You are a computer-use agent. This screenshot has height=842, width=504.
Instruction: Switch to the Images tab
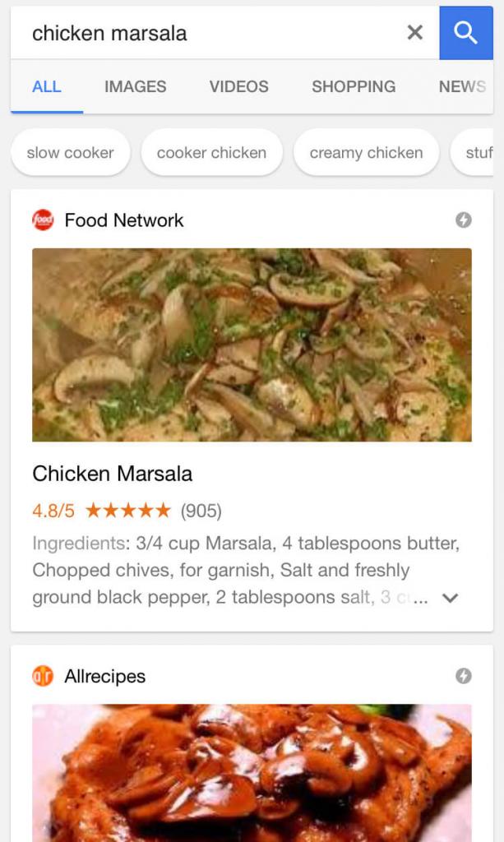[135, 86]
